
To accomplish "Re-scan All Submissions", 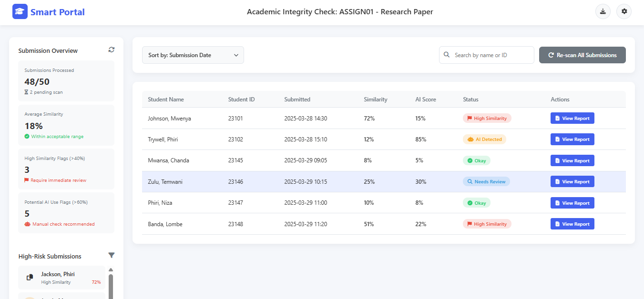I will click(x=582, y=55).
